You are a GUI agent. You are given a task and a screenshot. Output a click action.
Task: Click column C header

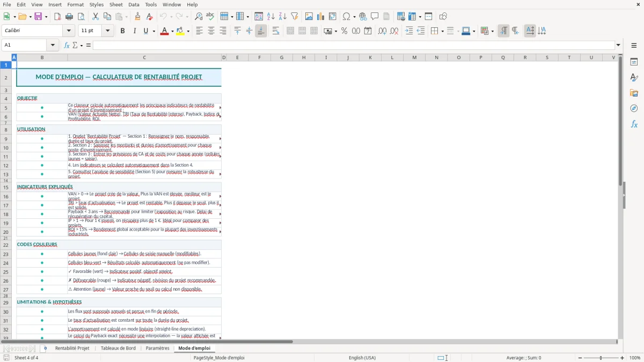pyautogui.click(x=144, y=57)
